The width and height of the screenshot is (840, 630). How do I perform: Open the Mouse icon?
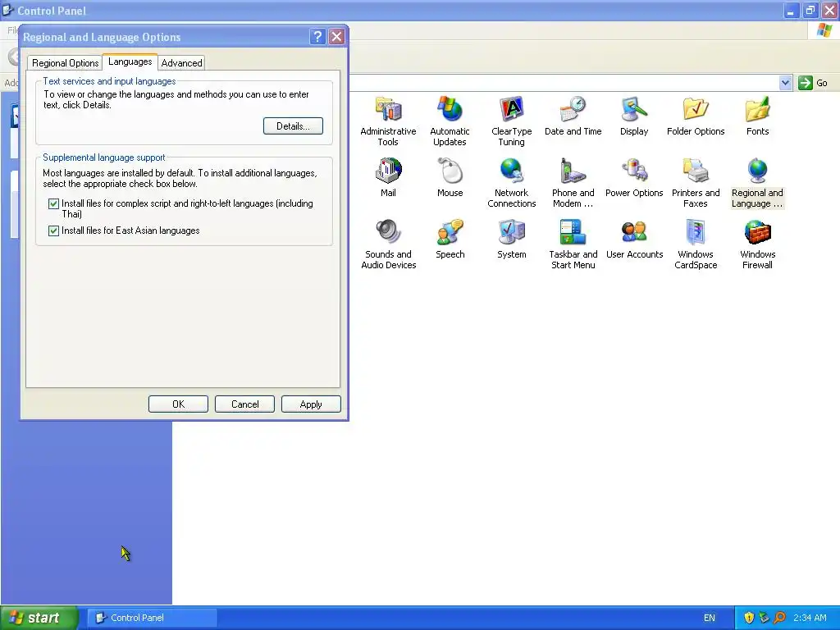click(450, 177)
